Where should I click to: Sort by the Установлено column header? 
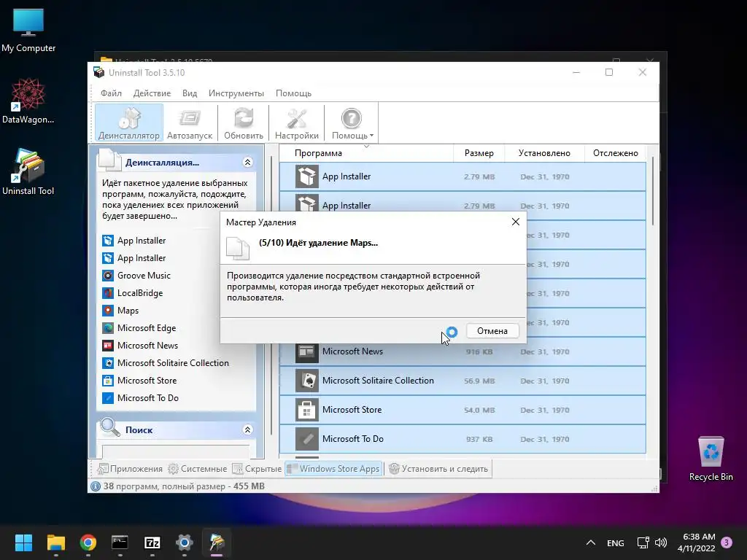click(x=544, y=153)
